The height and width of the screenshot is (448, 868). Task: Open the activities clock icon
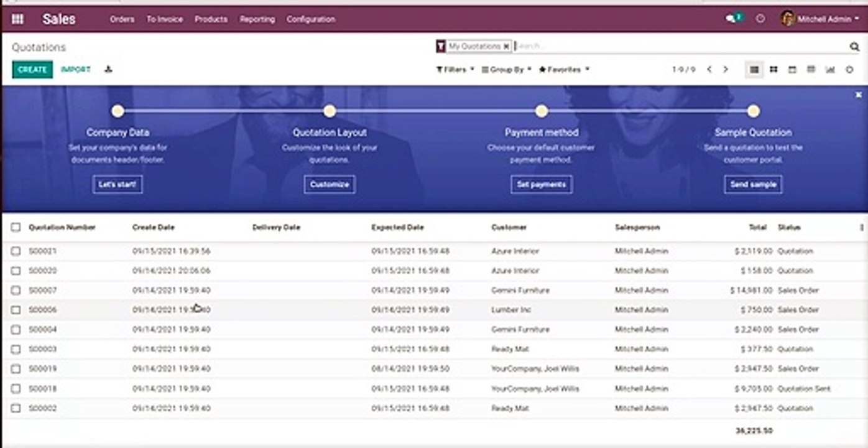coord(760,19)
